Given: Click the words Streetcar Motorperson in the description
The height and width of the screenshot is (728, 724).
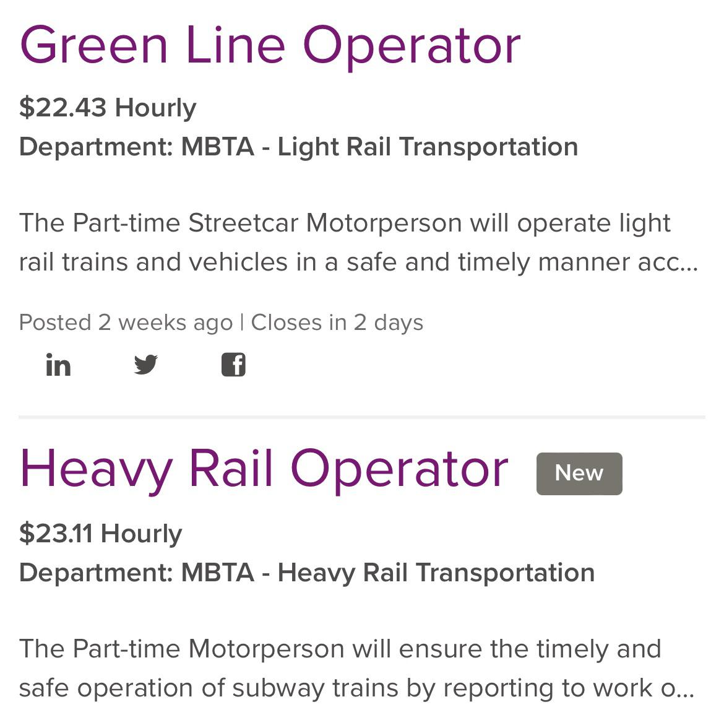Looking at the screenshot, I should (325, 223).
